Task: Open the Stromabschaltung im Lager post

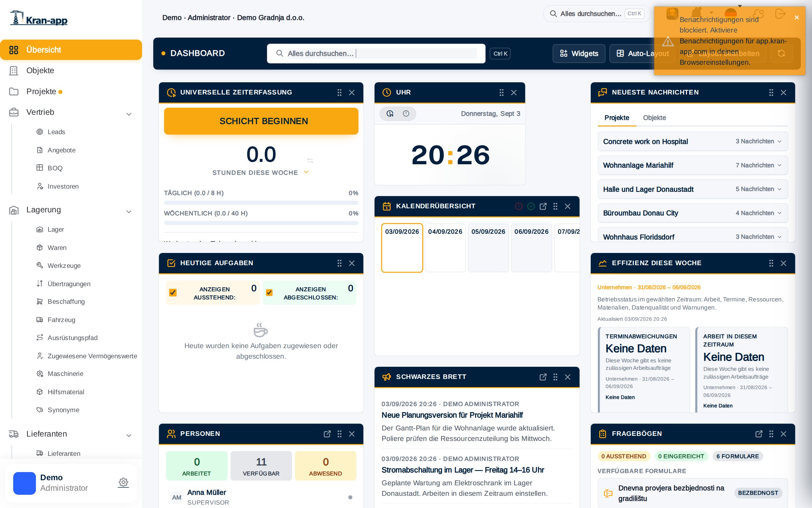Action: [x=463, y=470]
